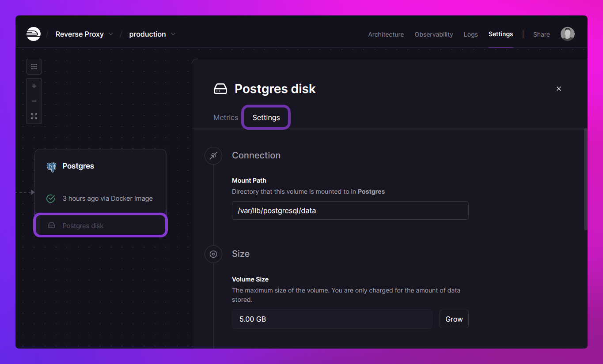Image resolution: width=603 pixels, height=364 pixels.
Task: Select the Postgres service card title
Action: point(78,166)
